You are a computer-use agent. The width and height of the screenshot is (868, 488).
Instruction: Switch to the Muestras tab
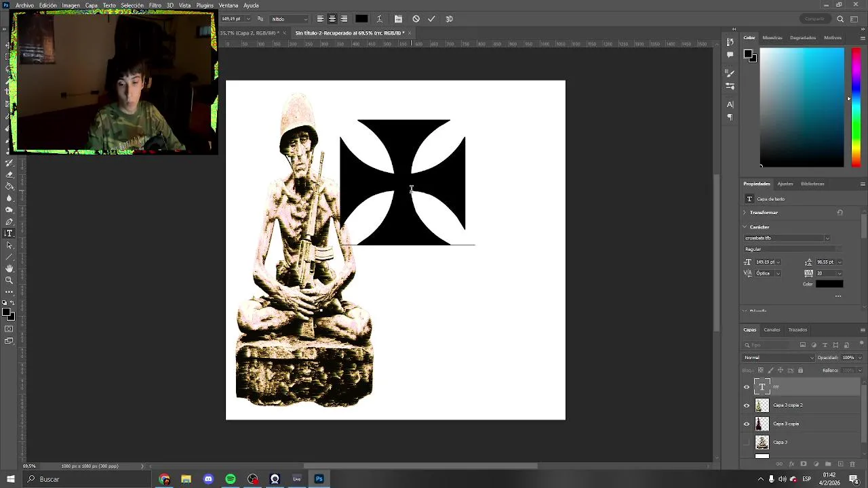coord(772,37)
